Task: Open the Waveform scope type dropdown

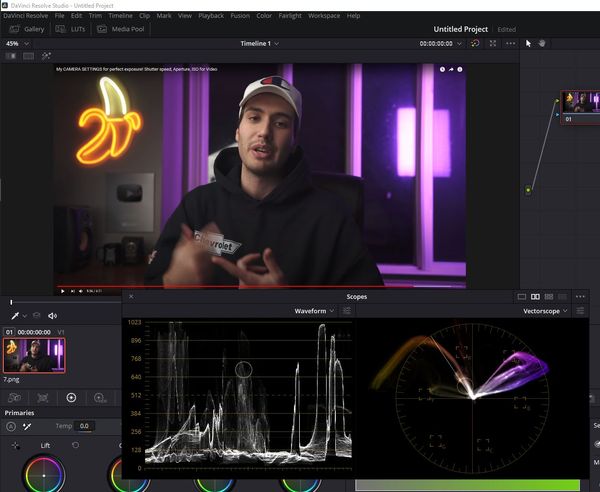Action: coord(316,311)
